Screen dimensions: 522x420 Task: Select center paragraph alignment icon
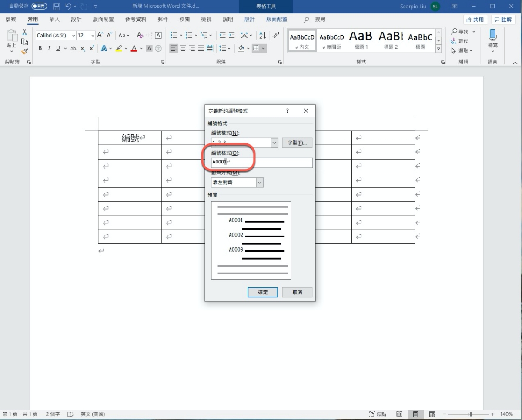(x=183, y=48)
